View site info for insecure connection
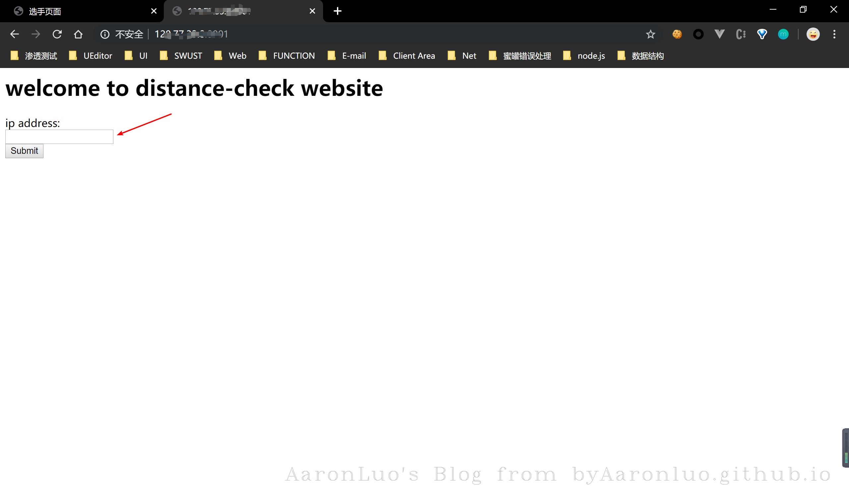The height and width of the screenshot is (504, 849). 105,34
